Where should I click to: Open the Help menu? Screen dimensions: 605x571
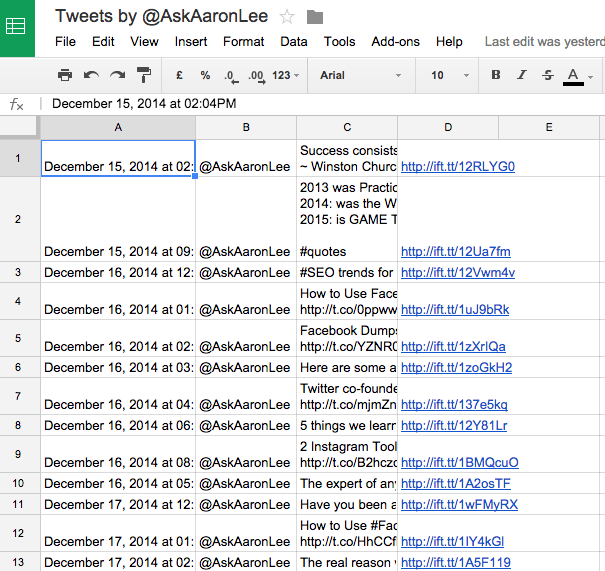tap(449, 41)
